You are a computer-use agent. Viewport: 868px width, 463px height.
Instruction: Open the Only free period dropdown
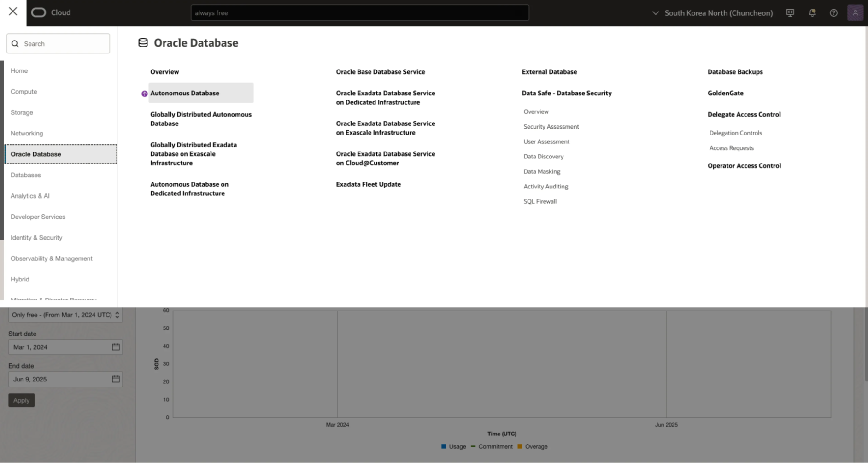(x=65, y=315)
